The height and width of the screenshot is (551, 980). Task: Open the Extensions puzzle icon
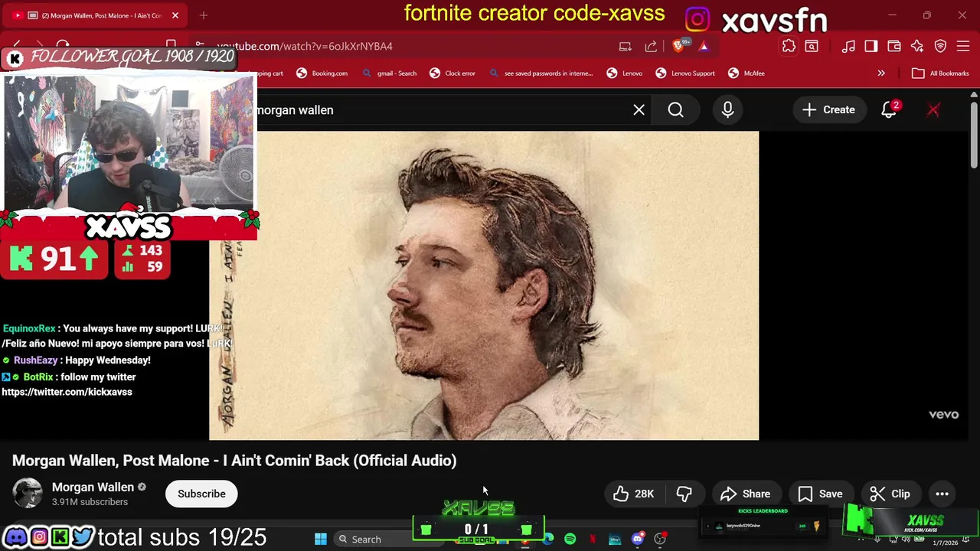coord(789,46)
